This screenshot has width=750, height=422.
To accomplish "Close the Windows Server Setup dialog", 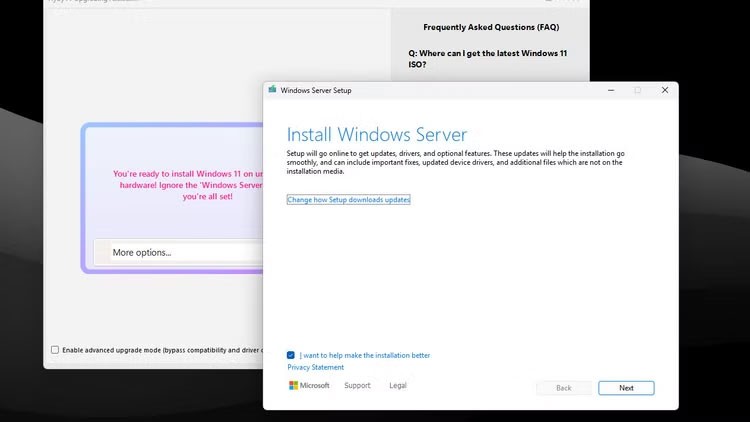I will tap(665, 90).
